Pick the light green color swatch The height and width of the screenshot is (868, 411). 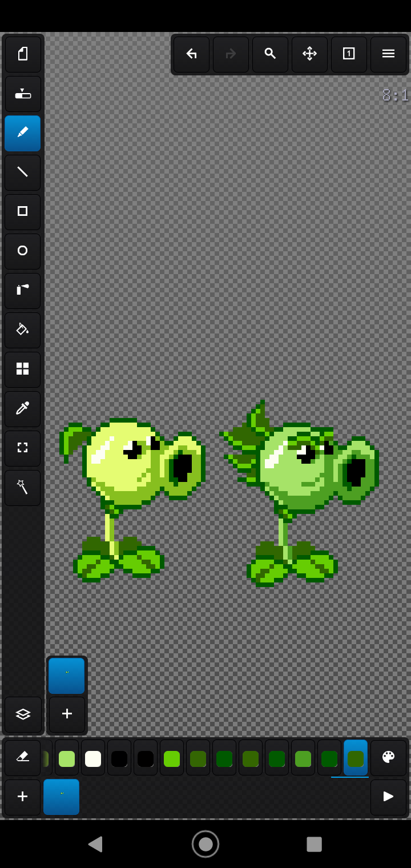pyautogui.click(x=67, y=758)
